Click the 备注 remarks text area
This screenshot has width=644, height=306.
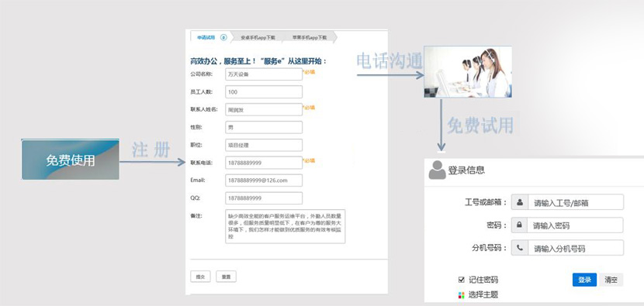tap(285, 226)
